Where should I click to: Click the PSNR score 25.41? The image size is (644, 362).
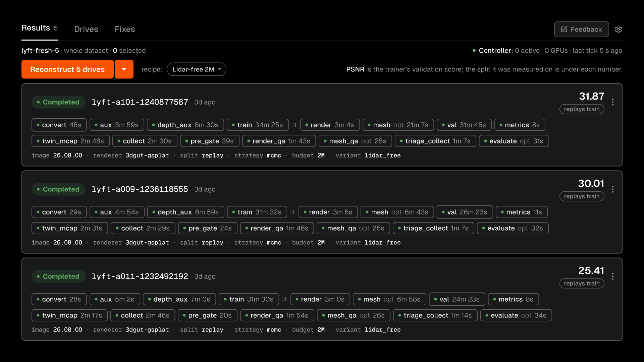(591, 270)
